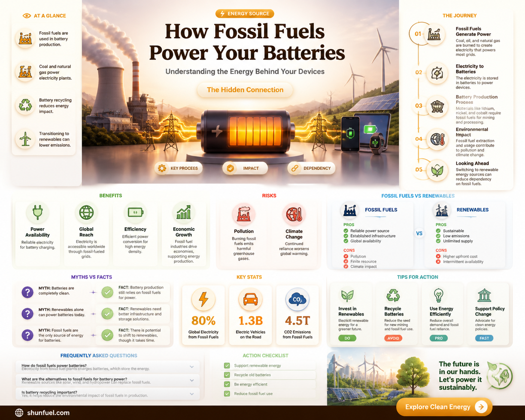525x420 pixels.
Task: Click the lightbulb icon above Use Energy Efficiently
Action: click(x=438, y=295)
